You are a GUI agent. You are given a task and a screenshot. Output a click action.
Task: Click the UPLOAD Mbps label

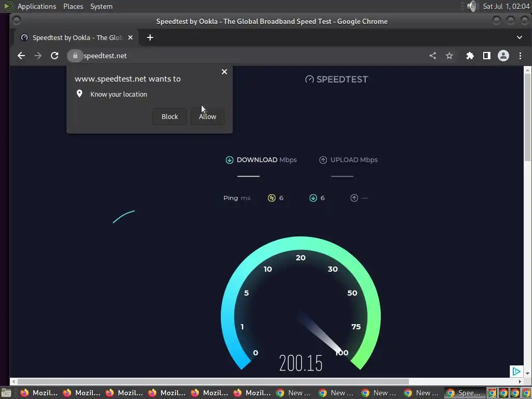click(354, 160)
